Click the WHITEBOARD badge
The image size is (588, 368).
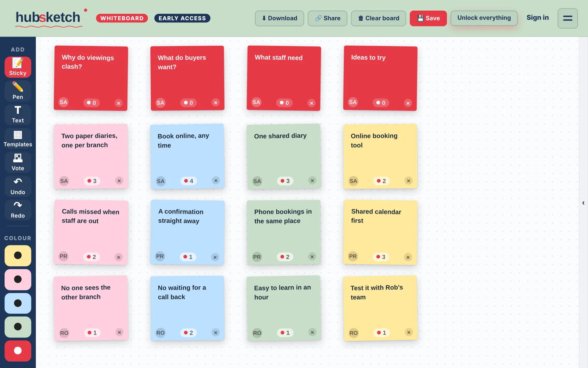click(122, 18)
